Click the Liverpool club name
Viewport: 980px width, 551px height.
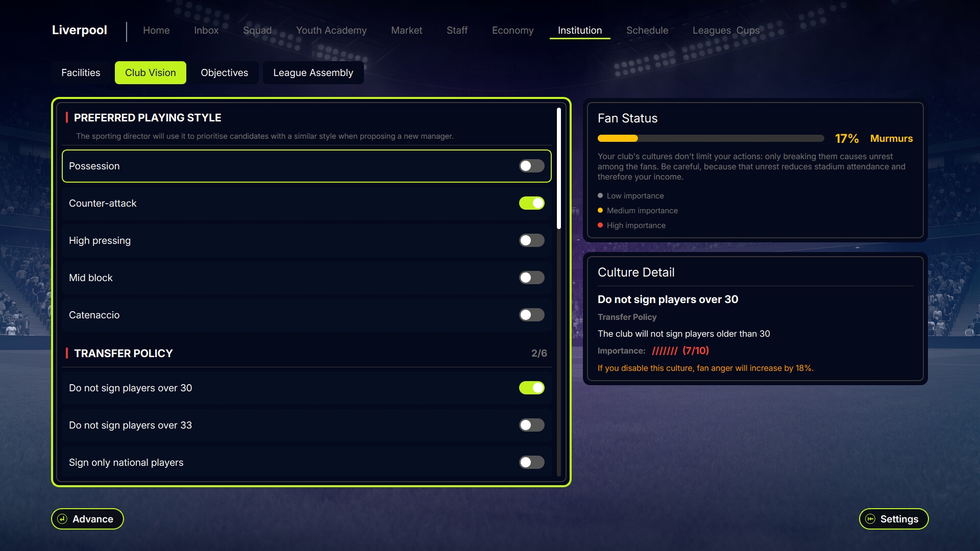[80, 30]
